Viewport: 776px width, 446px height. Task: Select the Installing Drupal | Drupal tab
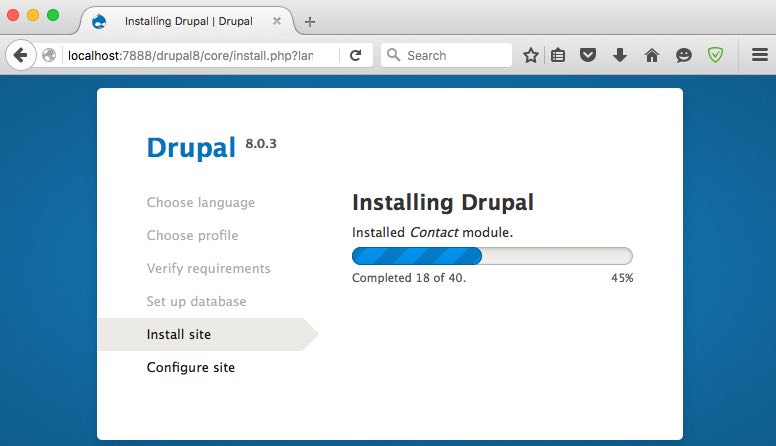click(x=187, y=21)
